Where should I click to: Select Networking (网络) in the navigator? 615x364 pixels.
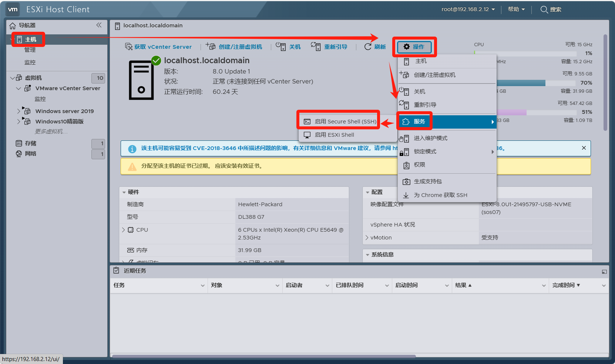(30, 154)
